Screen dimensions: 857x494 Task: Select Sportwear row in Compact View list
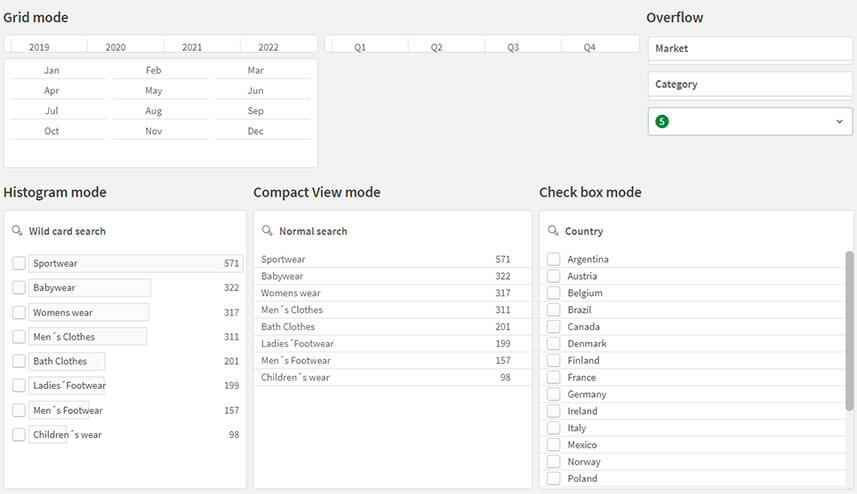(392, 259)
